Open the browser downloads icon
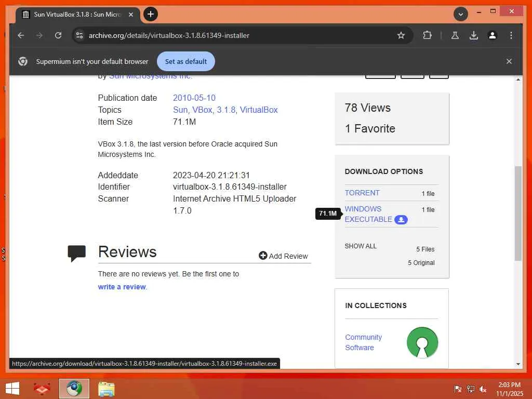 (x=474, y=35)
